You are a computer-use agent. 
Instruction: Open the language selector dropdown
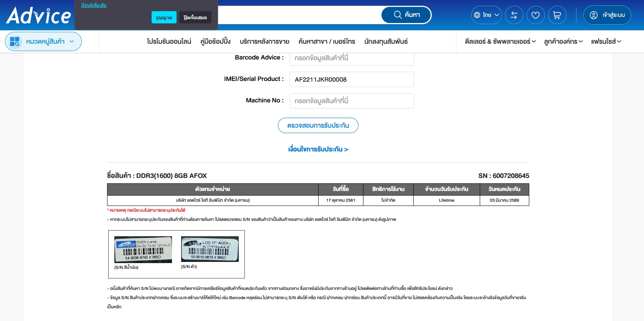click(x=486, y=15)
